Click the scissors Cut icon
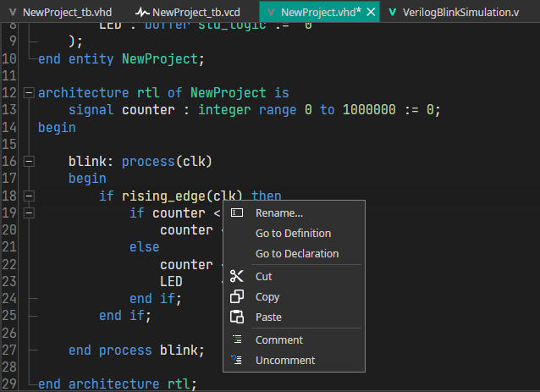The image size is (540, 392). 237,277
